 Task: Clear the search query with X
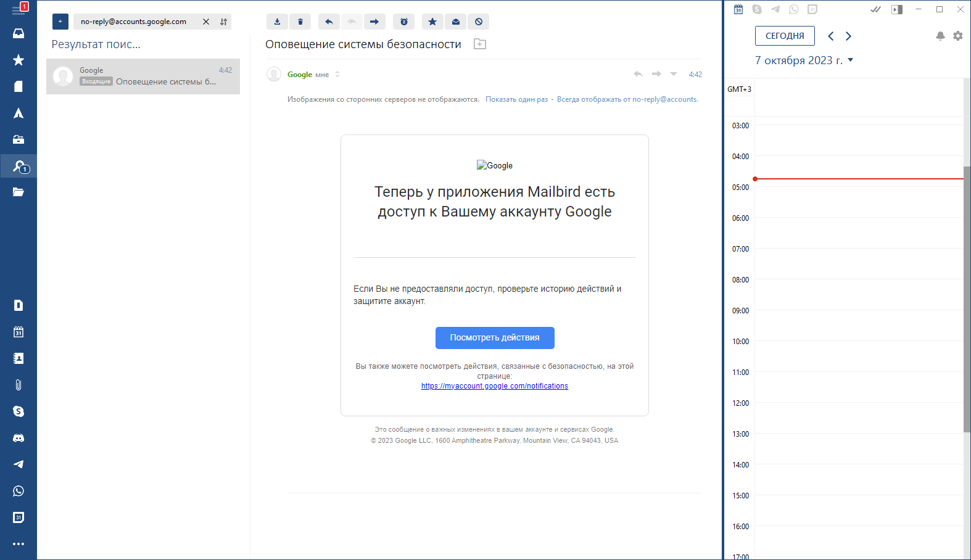coord(206,22)
